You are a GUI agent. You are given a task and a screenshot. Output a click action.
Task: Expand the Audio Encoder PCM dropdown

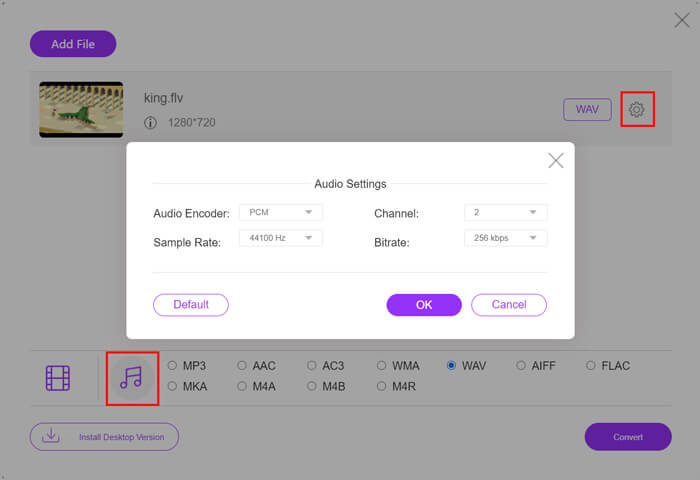(281, 213)
